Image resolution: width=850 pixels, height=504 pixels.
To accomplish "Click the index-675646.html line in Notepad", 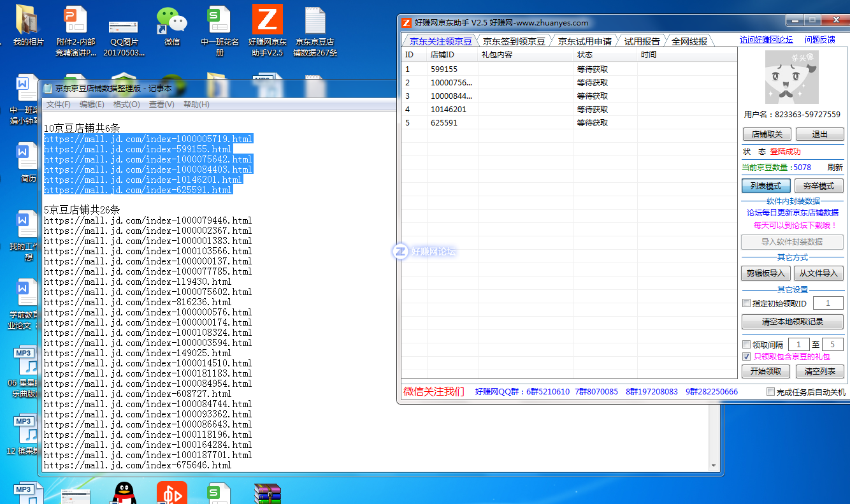I will click(138, 465).
